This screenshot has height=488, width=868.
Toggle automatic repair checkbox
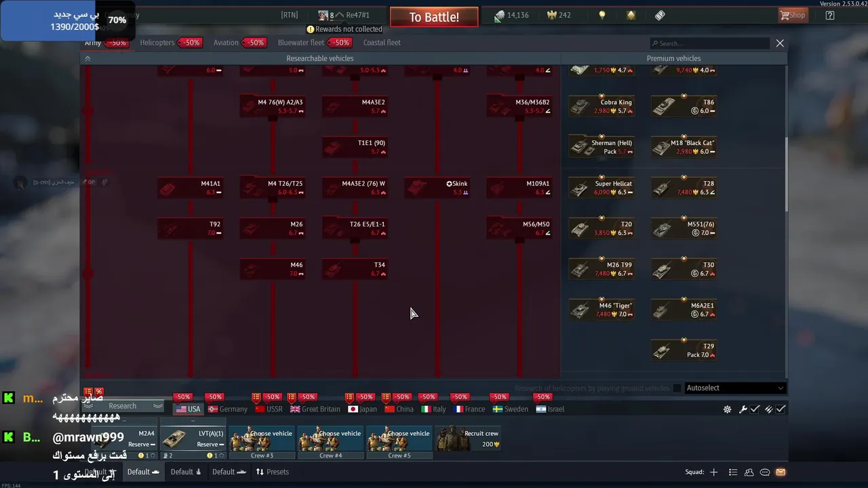755,409
